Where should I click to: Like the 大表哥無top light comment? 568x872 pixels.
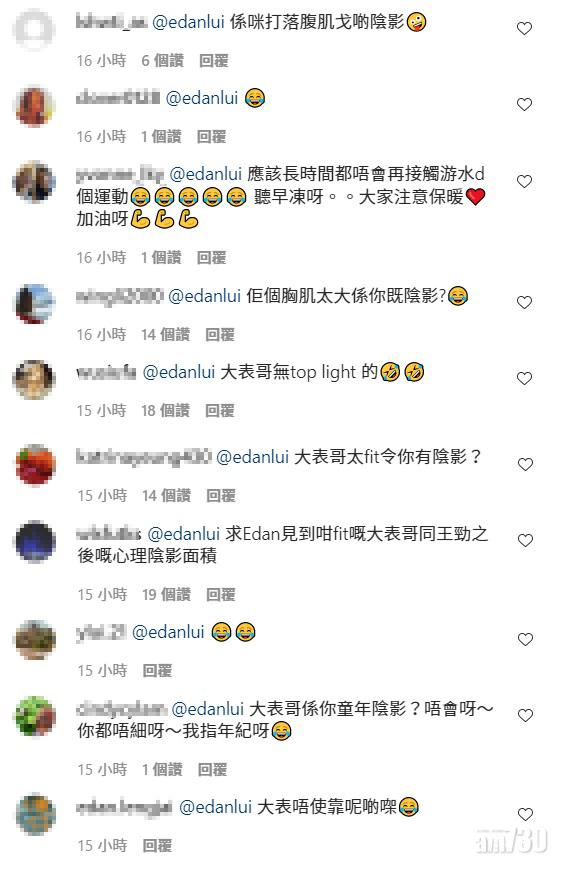point(524,379)
